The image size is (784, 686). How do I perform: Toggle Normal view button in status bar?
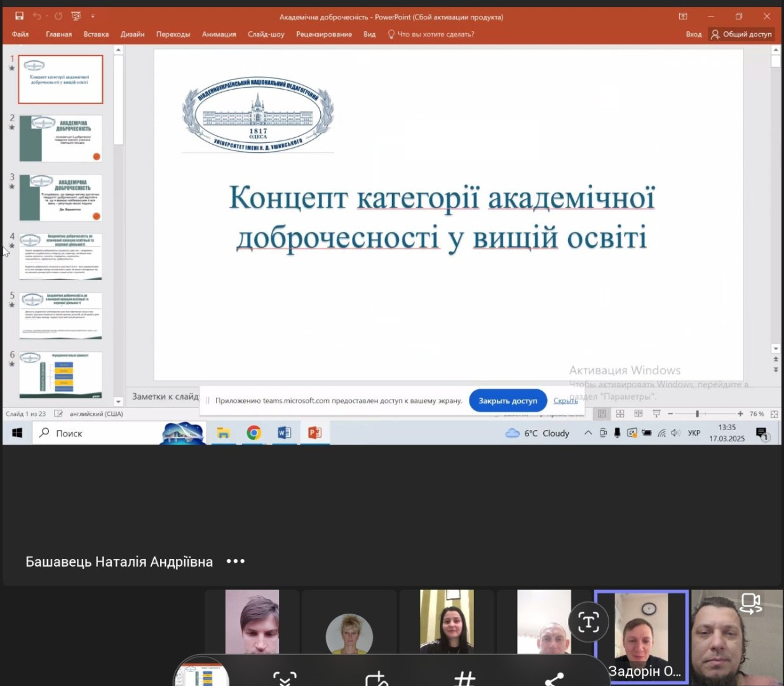pos(602,414)
